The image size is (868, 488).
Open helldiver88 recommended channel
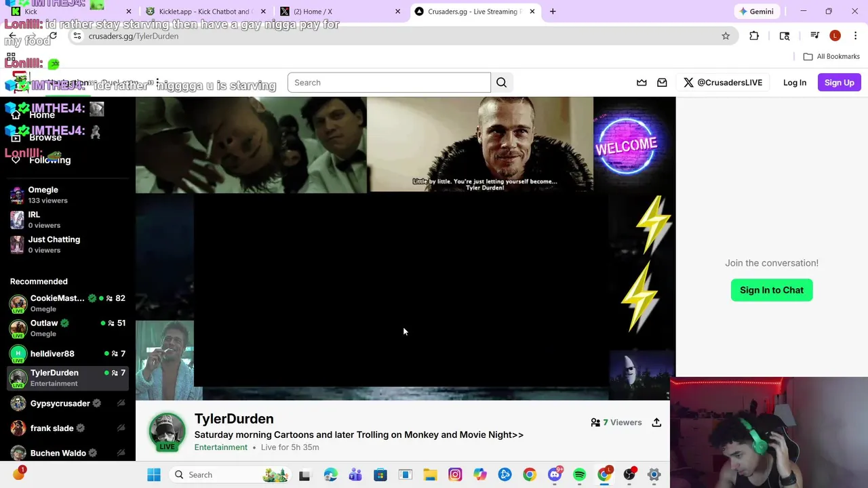click(x=68, y=354)
